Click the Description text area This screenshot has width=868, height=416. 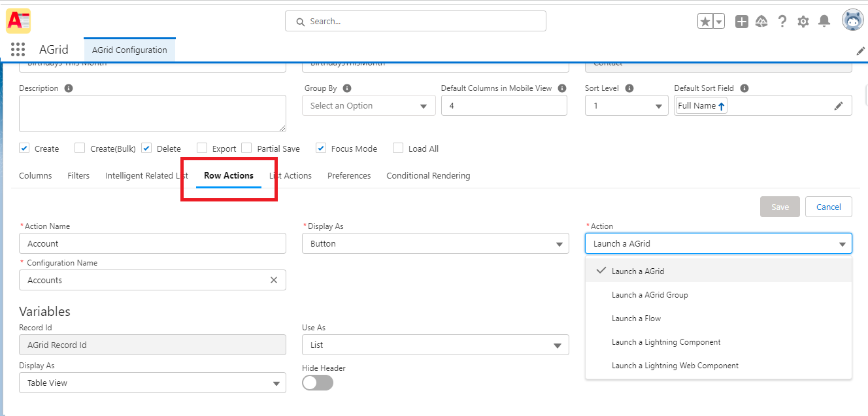(x=152, y=114)
